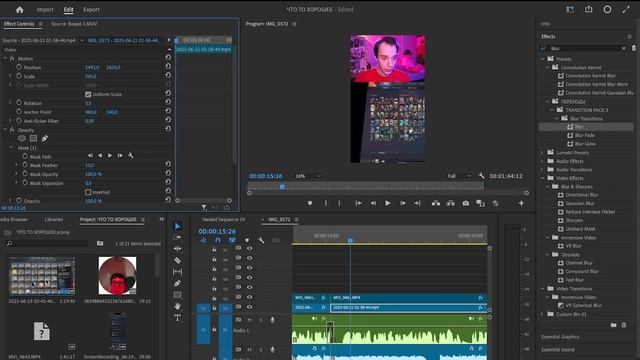This screenshot has width=640, height=360.
Task: Collapse the Motion effect group
Action: tap(5, 58)
